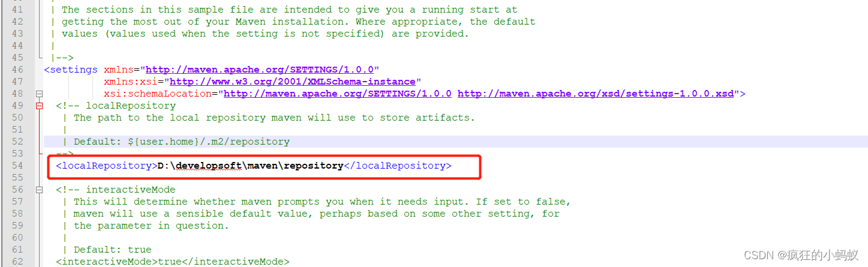This screenshot has width=868, height=267.
Task: Open the xmlns maven SETTINGS/1.0.0 link on line 46
Action: [260, 70]
